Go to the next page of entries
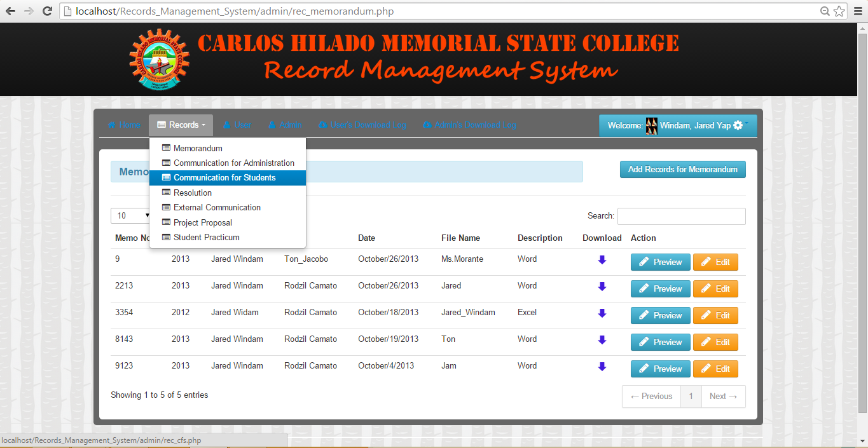This screenshot has width=868, height=448. coord(723,396)
